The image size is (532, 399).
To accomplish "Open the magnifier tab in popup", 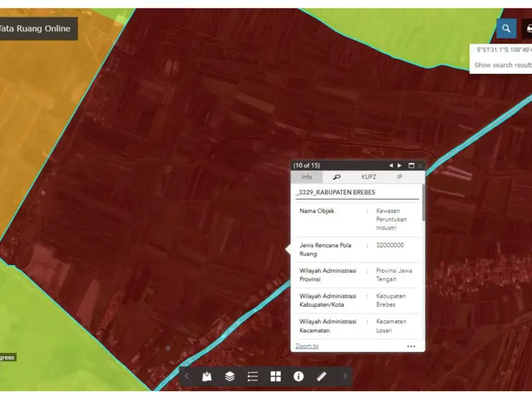I will 337,177.
